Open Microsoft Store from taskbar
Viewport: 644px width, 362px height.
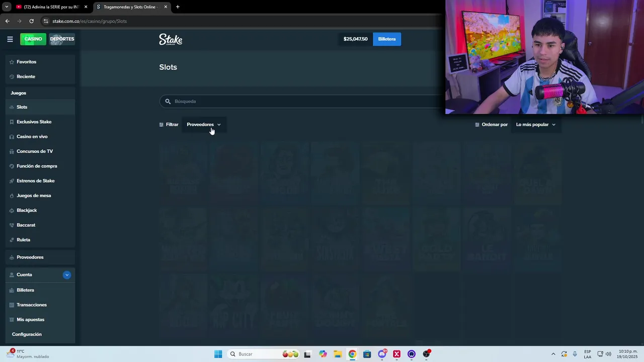point(367,354)
